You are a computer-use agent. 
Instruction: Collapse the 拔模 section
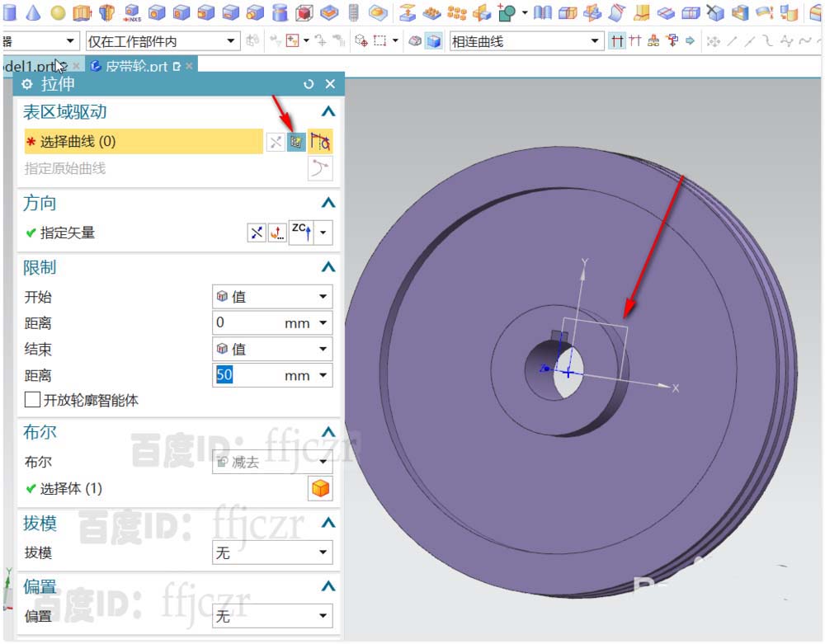pyautogui.click(x=328, y=523)
